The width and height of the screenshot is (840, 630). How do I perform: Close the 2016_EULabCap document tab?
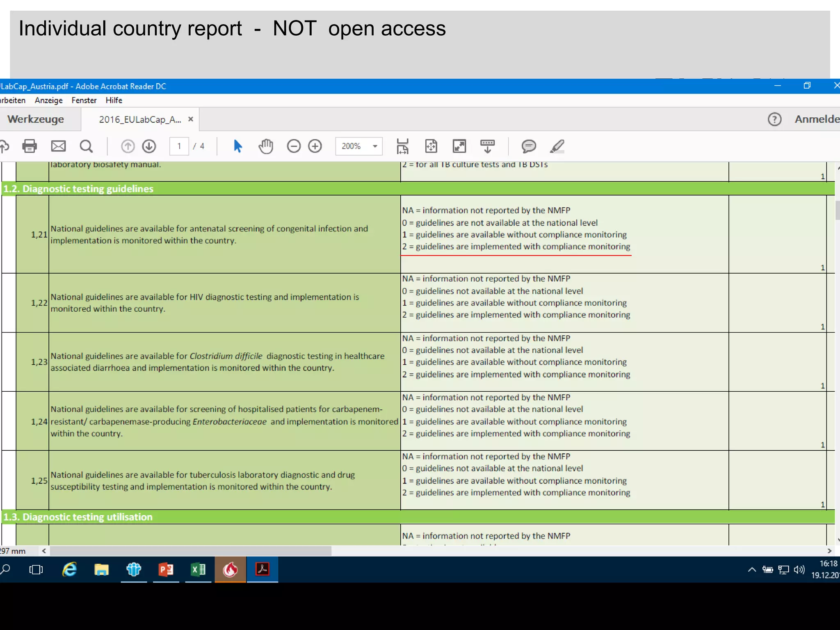[191, 119]
